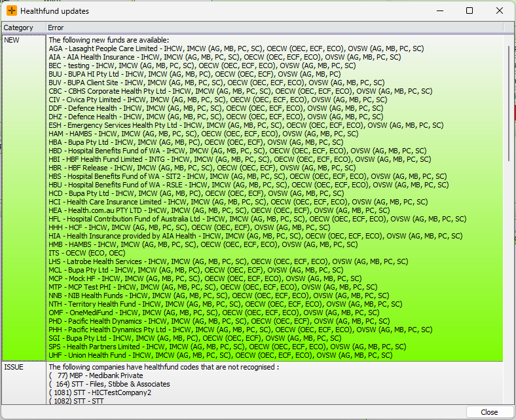
Task: Click the Close button at bottom
Action: click(489, 412)
